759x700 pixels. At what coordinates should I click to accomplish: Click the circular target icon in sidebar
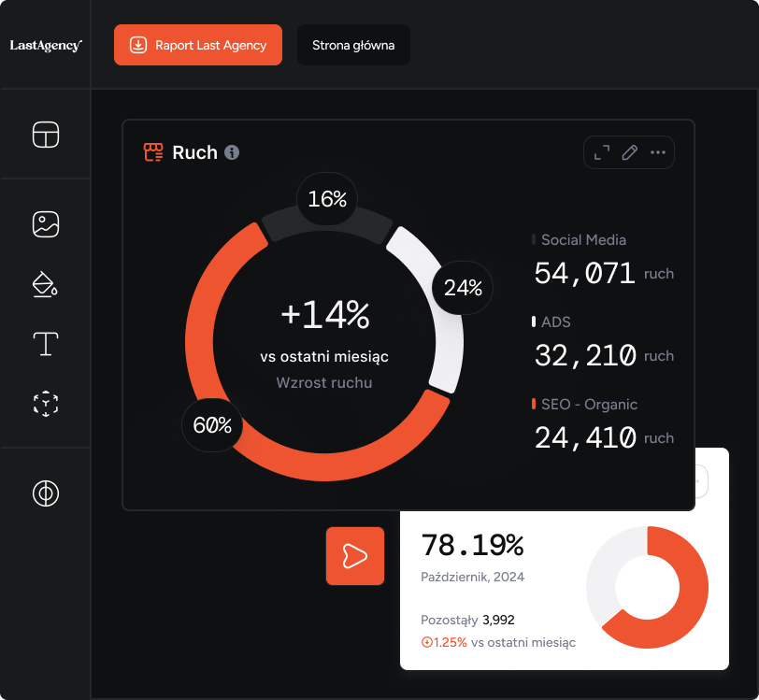pyautogui.click(x=46, y=493)
